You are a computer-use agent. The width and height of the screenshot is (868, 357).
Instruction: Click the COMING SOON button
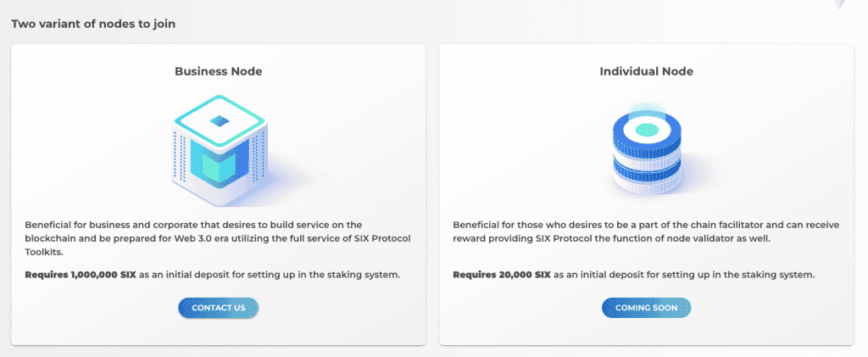[647, 308]
